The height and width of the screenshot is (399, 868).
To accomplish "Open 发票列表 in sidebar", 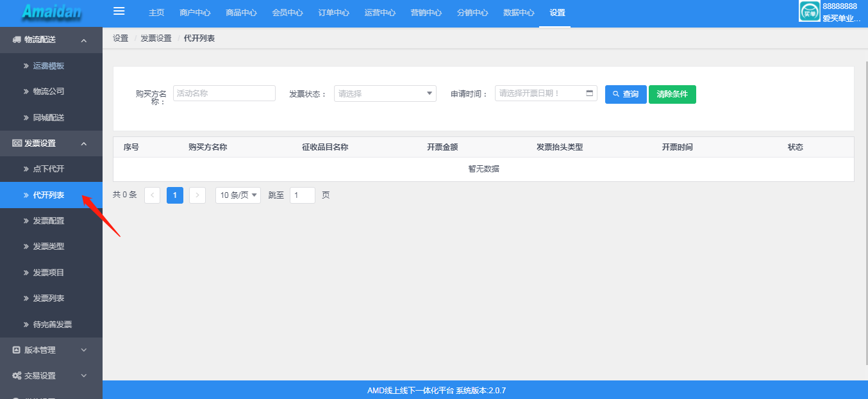I will [51, 298].
